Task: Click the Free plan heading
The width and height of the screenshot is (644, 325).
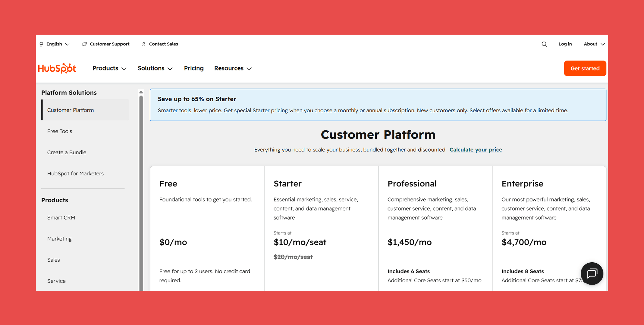Action: point(168,183)
